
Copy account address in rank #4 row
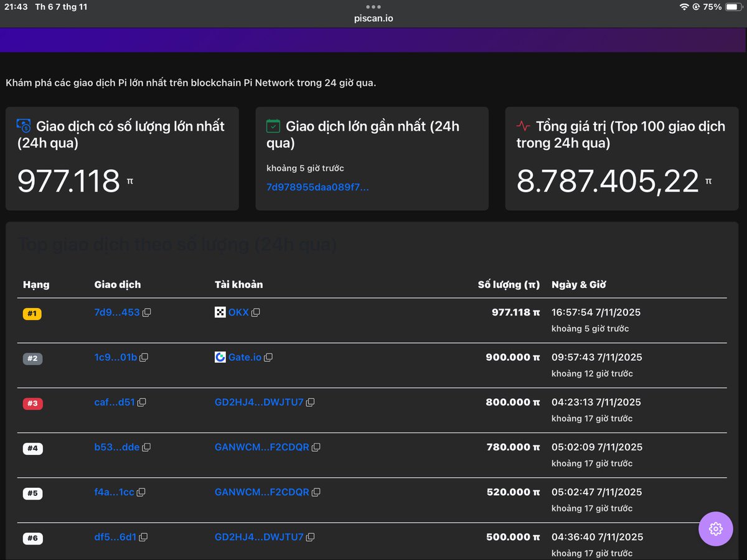pos(316,447)
